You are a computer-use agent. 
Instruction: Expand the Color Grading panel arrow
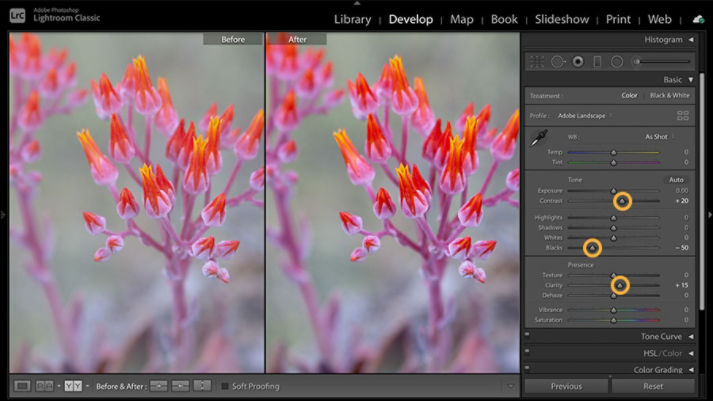click(x=691, y=370)
